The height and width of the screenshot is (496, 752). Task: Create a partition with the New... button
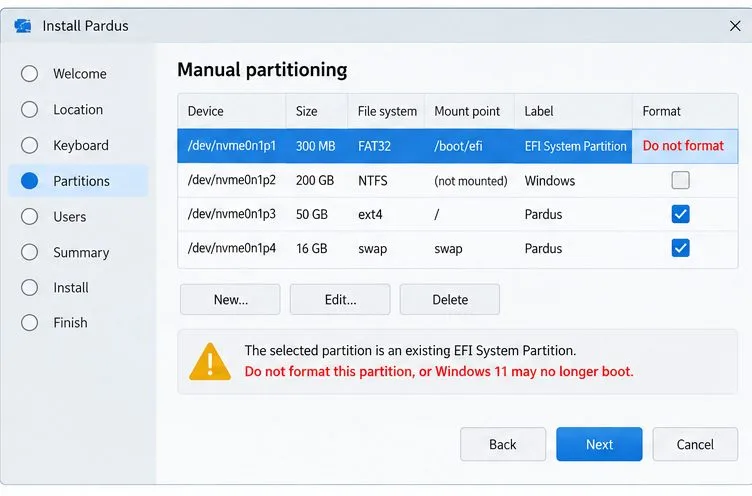230,299
